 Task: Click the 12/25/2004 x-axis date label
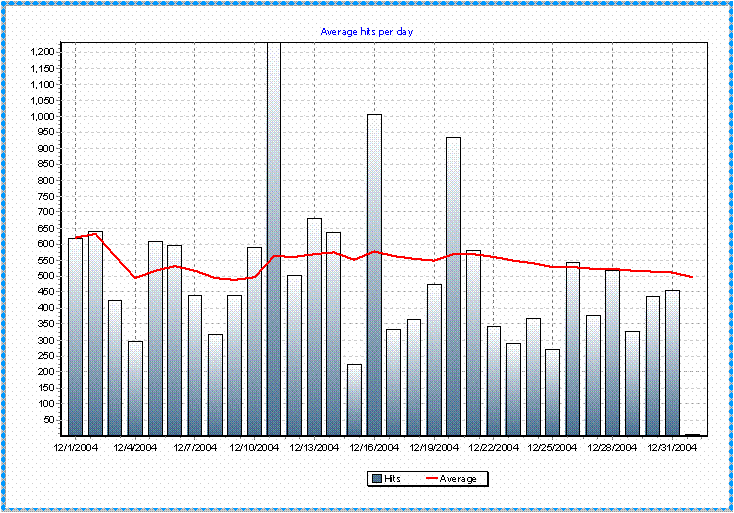click(553, 447)
